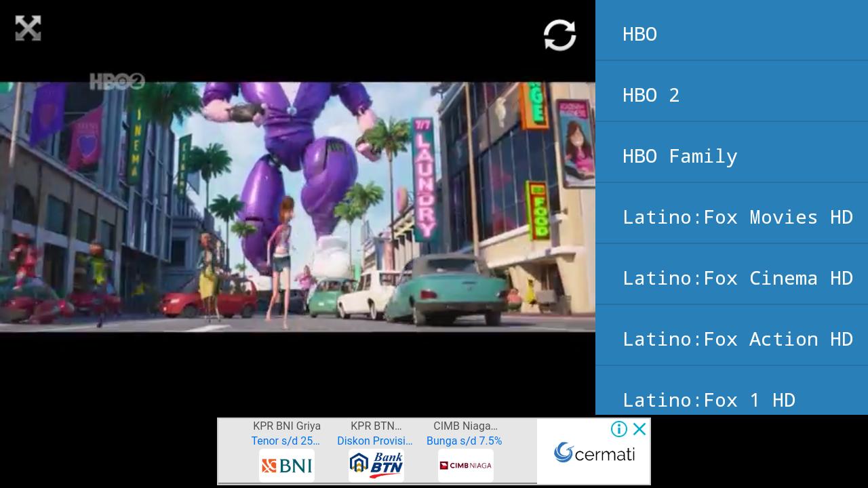The image size is (868, 488).
Task: Reload the stream with the refresh icon
Action: (x=559, y=35)
